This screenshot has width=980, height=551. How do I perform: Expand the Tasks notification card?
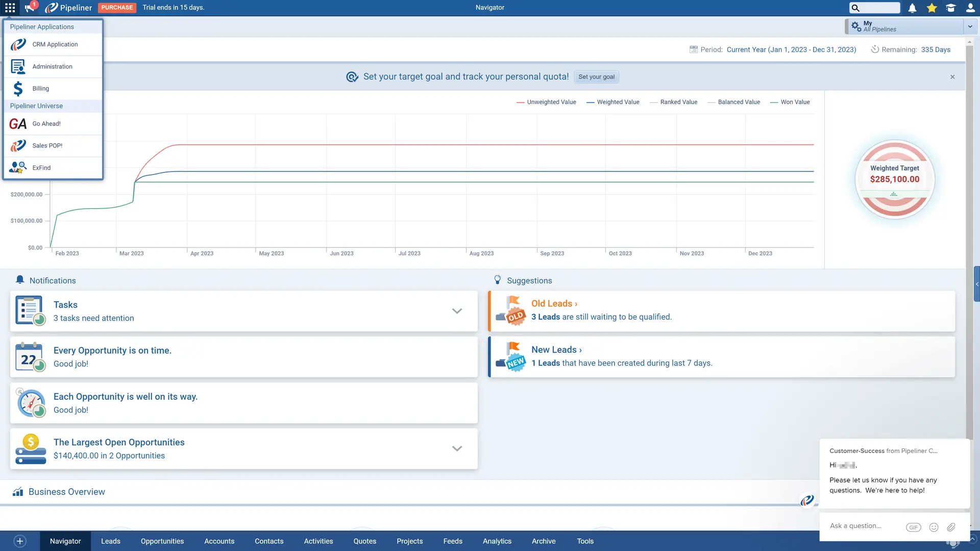[457, 311]
